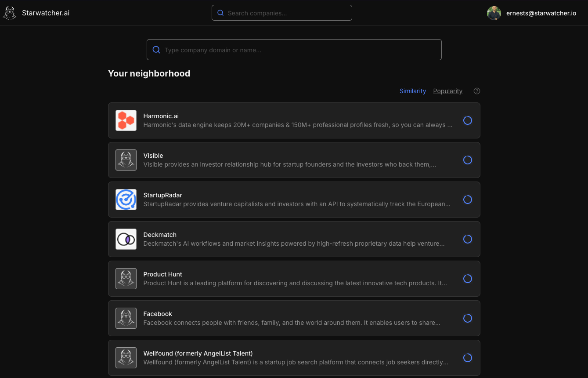The height and width of the screenshot is (378, 588).
Task: Toggle the circle indicator for Harmonic.ai
Action: click(468, 120)
